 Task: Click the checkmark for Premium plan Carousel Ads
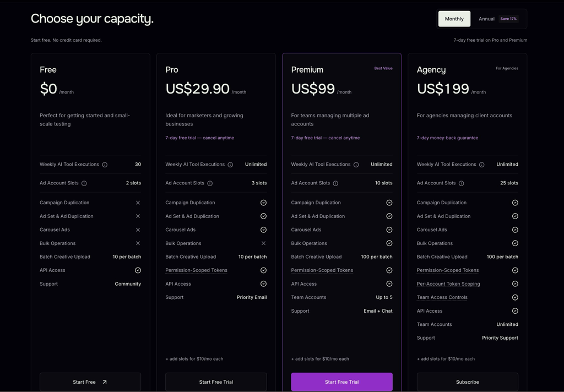tap(389, 230)
